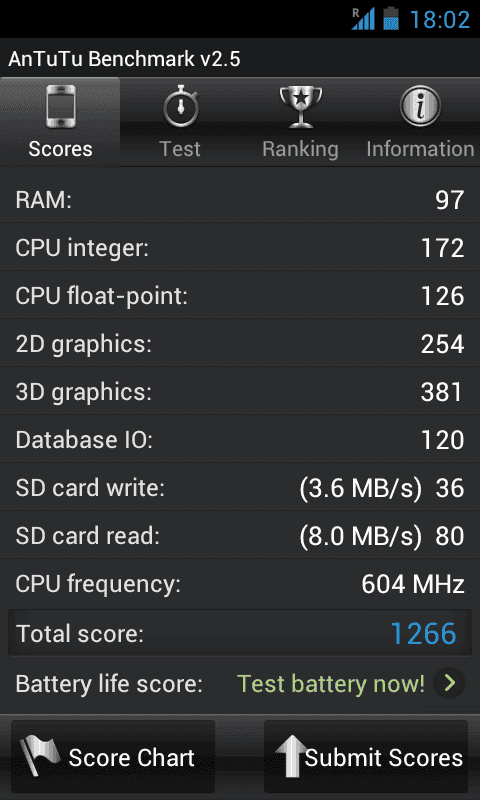Tap the stopwatch Test icon
480x800 pixels.
click(x=180, y=107)
